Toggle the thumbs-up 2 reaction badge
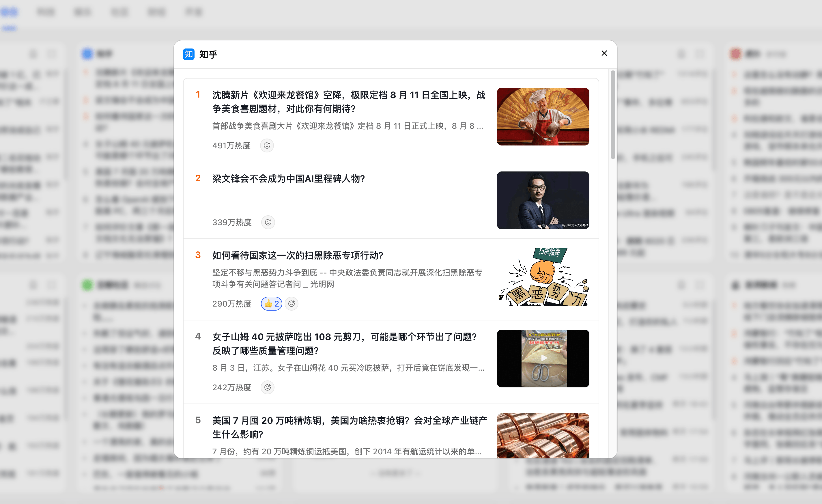Viewport: 822px width, 504px height. tap(272, 304)
